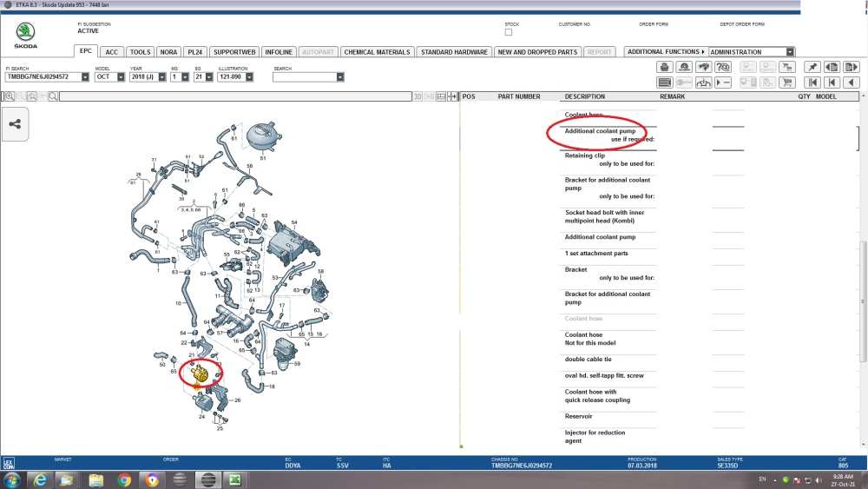Switch to the EPC tab
This screenshot has width=868, height=489.
click(86, 51)
